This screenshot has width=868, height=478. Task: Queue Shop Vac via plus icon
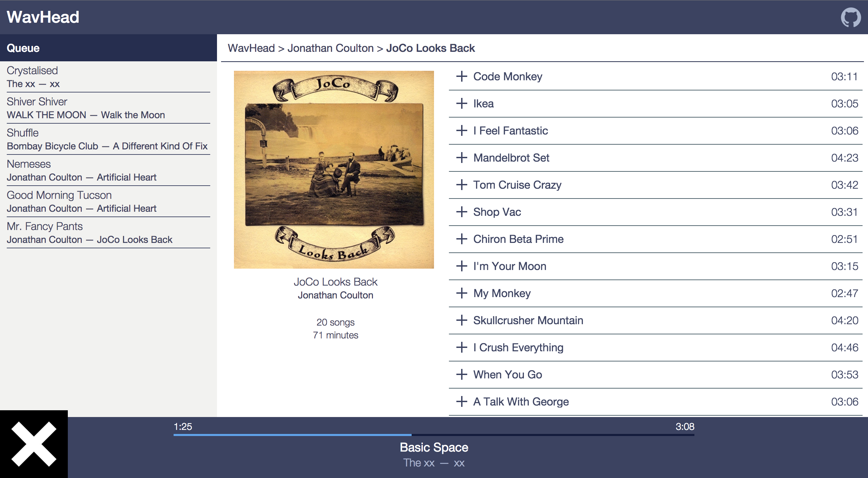461,212
